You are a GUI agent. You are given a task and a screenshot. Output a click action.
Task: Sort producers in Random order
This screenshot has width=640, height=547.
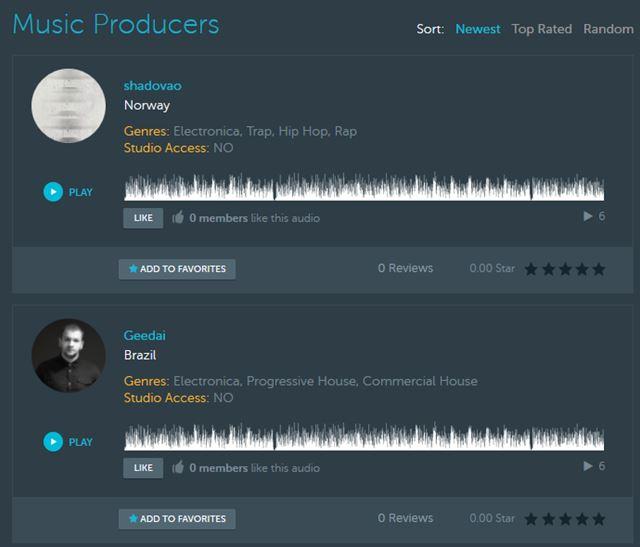pyautogui.click(x=608, y=29)
